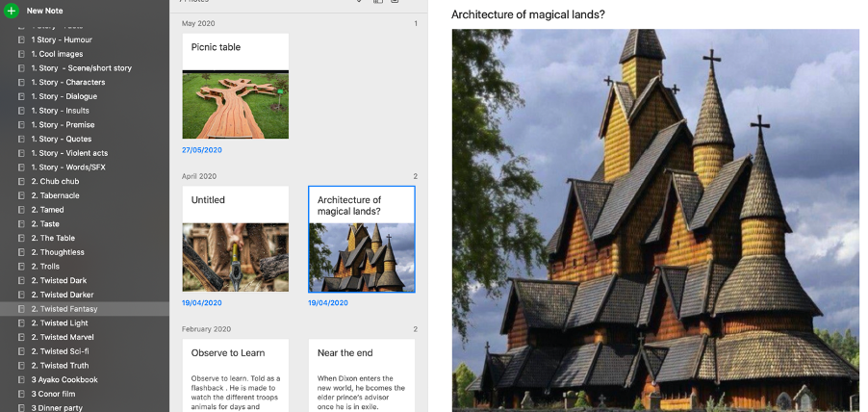Click the large stave church image in note

click(655, 220)
